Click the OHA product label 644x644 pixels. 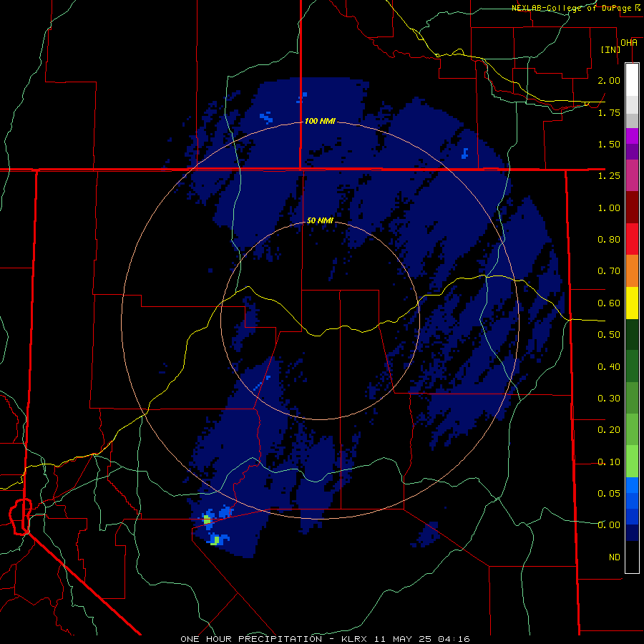click(x=629, y=43)
